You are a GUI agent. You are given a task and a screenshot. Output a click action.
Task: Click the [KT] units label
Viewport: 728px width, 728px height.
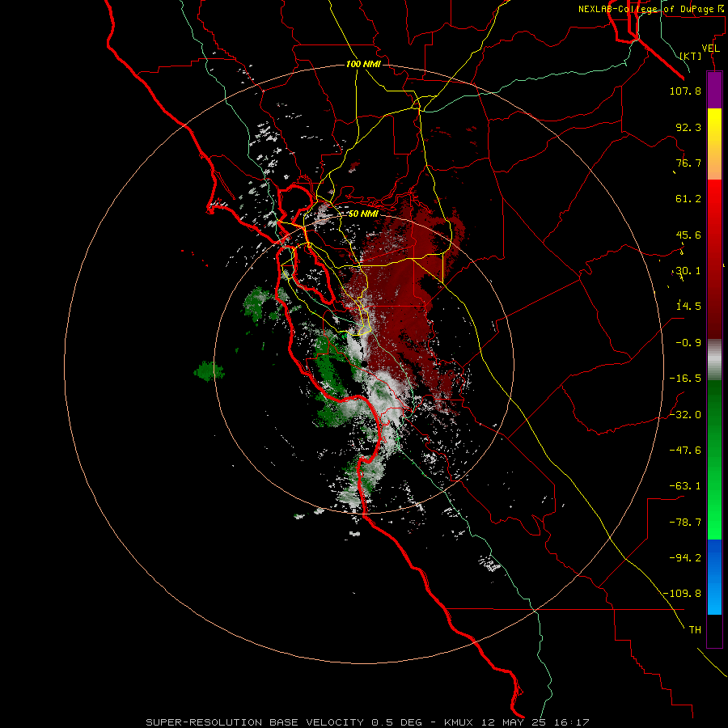[690, 56]
